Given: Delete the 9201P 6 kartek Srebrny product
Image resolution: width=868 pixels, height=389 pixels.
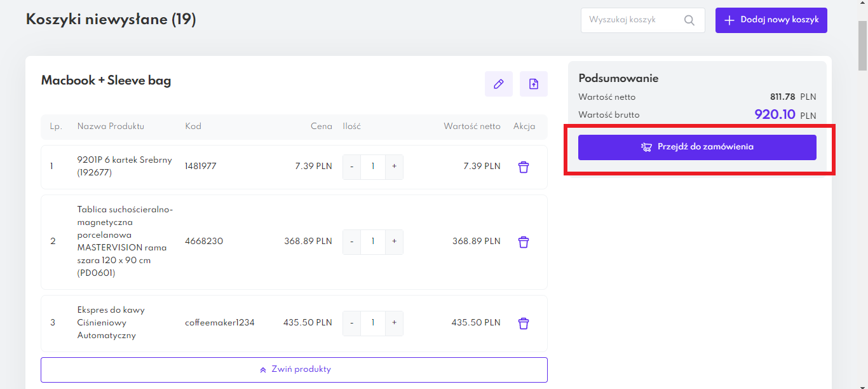Looking at the screenshot, I should (523, 167).
